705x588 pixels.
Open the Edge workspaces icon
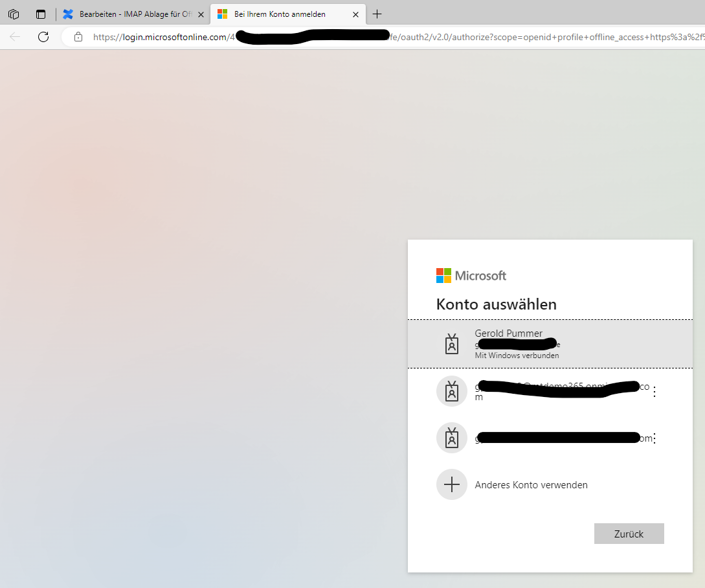(x=14, y=14)
